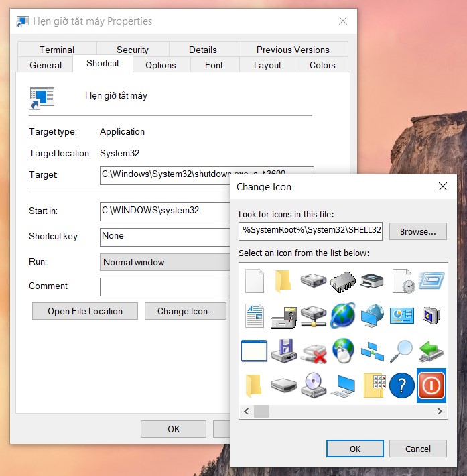This screenshot has height=476, width=467.
Task: Pick the floppy disk drive icon
Action: point(284,351)
